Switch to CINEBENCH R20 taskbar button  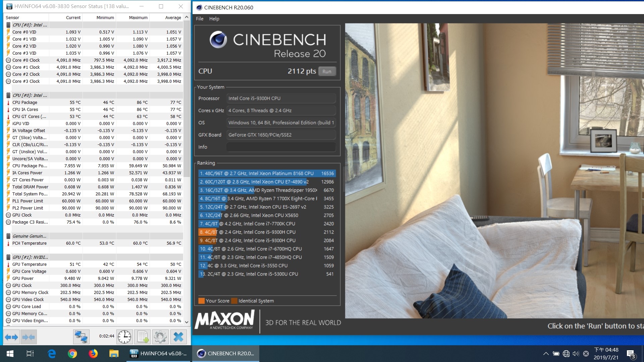click(x=226, y=354)
